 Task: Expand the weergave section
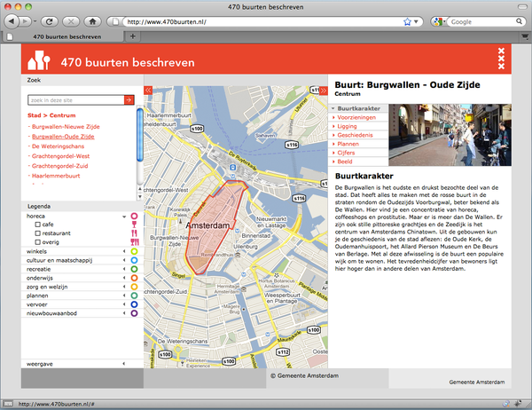click(122, 363)
